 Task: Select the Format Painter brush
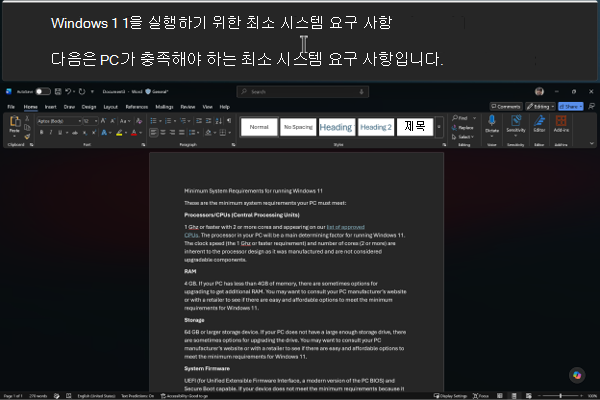point(27,136)
